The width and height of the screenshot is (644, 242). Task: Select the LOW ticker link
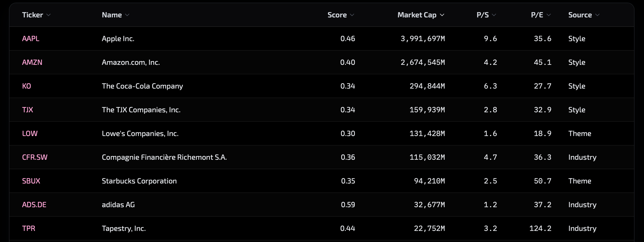click(x=30, y=134)
